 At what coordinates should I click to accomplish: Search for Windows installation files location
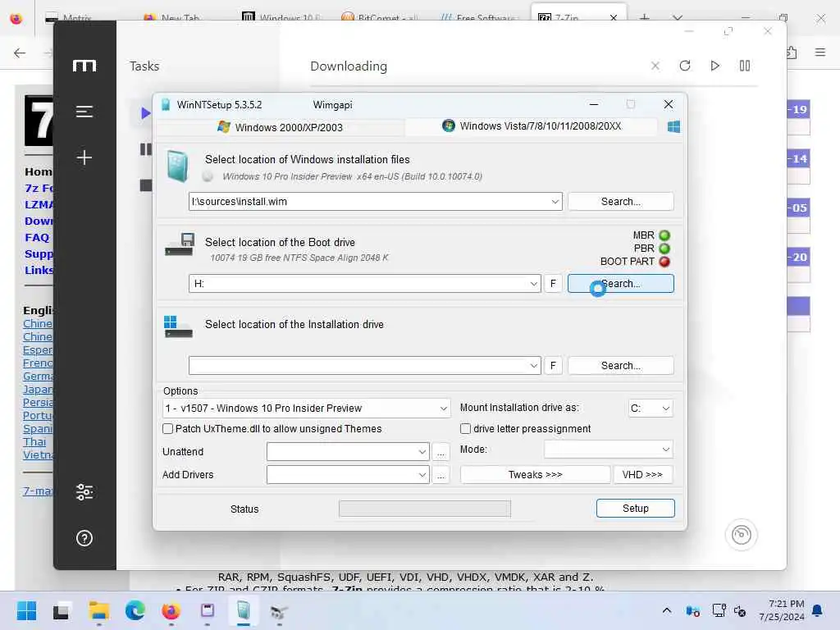(x=620, y=202)
